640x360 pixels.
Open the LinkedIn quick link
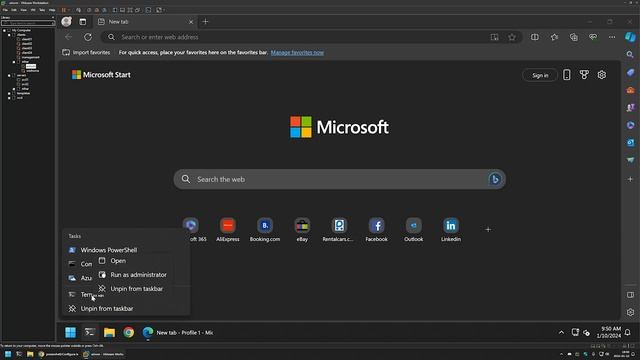click(x=451, y=229)
